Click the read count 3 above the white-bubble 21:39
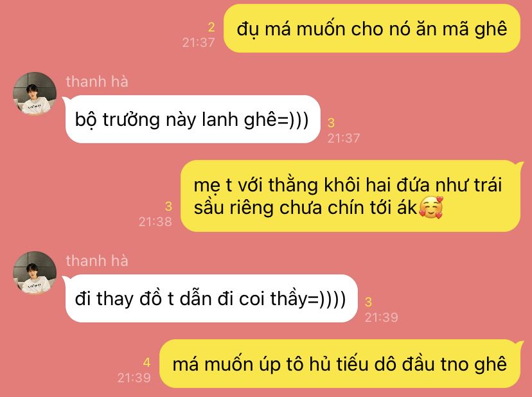532x397 pixels. coord(368,302)
